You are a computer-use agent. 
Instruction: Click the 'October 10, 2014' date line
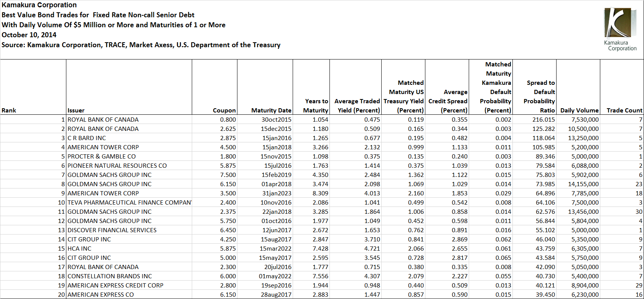pos(29,35)
